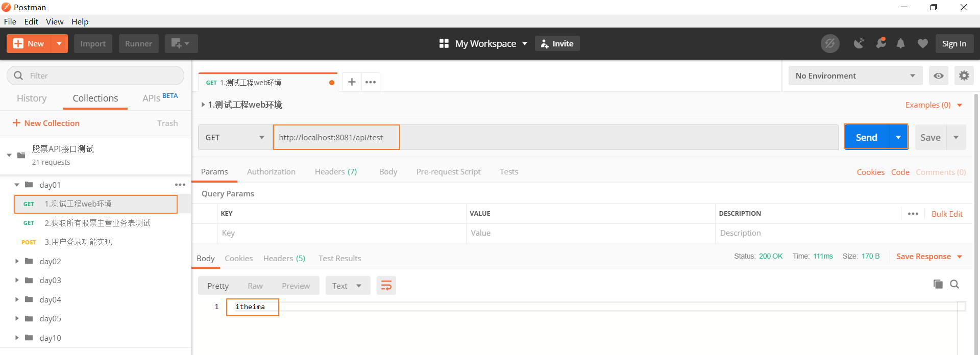Open the Test Results tab
The height and width of the screenshot is (355, 980).
[339, 258]
